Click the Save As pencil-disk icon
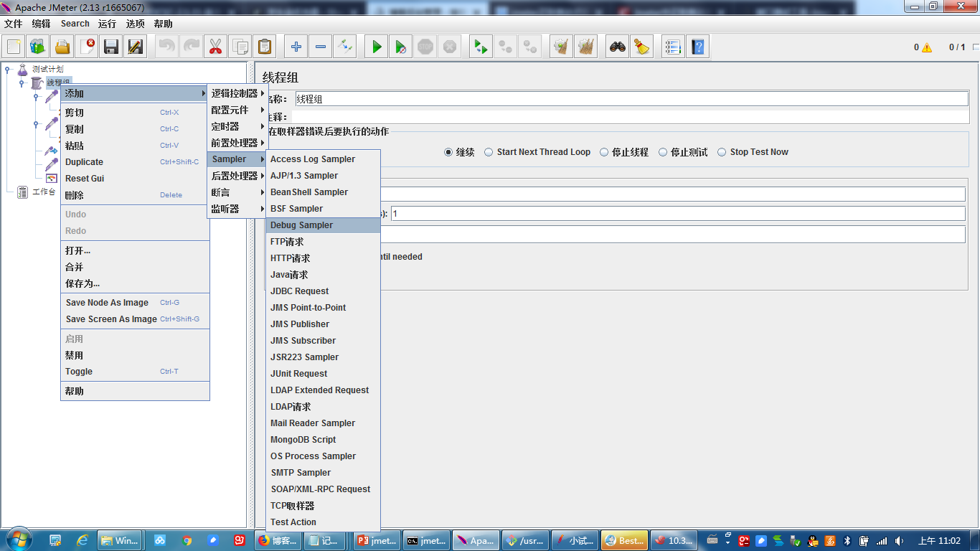Screen dimensions: 980x551 136,47
